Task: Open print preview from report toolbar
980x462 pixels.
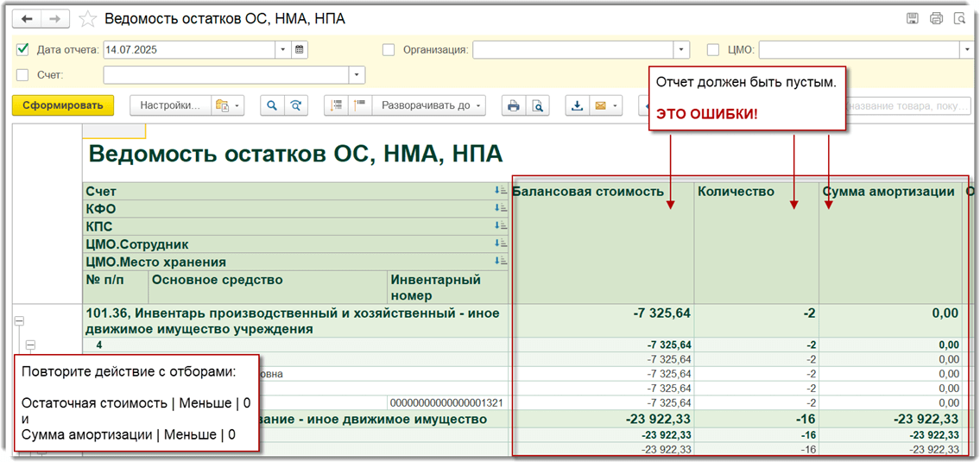Action: click(537, 105)
